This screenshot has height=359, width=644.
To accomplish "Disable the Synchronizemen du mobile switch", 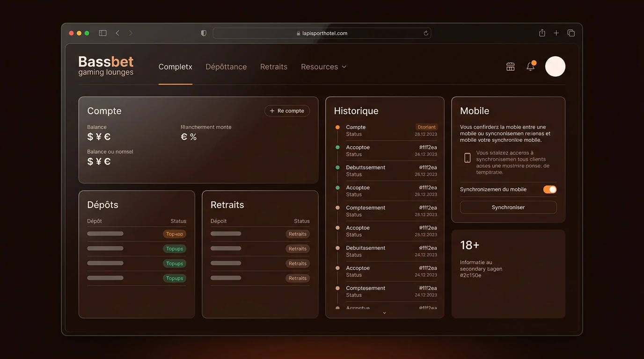I will (x=550, y=189).
